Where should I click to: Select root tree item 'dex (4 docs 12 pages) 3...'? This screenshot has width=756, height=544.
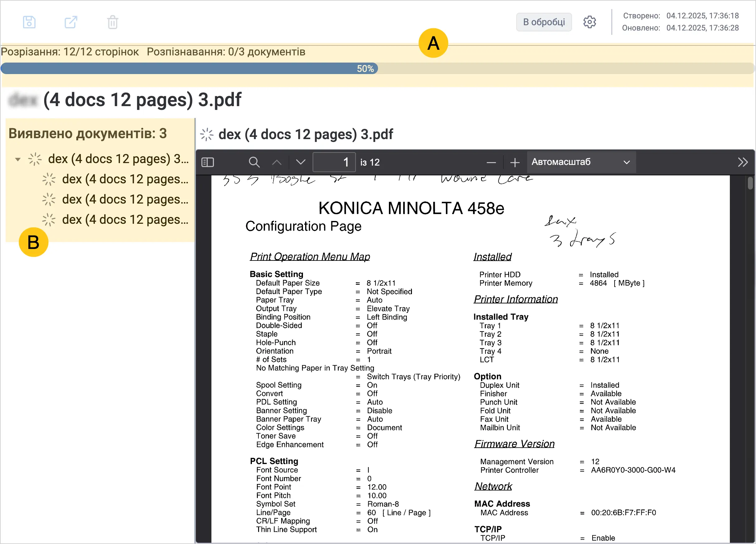point(118,159)
